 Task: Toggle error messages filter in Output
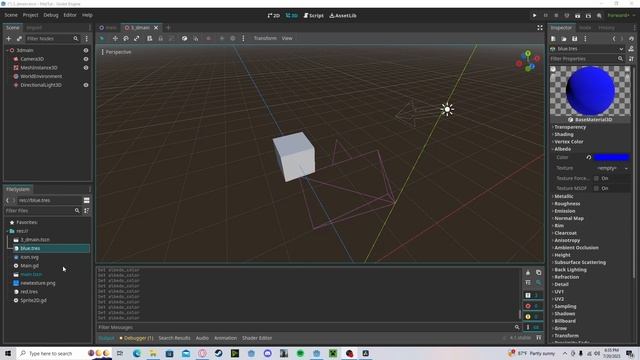point(533,306)
